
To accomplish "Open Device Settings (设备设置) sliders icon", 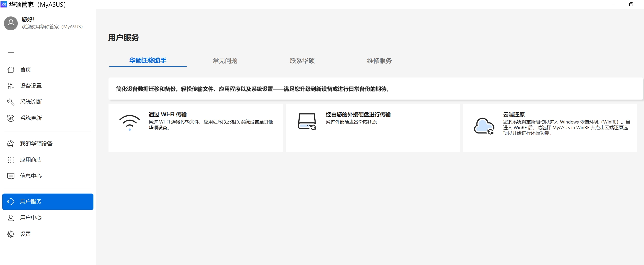I will click(x=11, y=86).
